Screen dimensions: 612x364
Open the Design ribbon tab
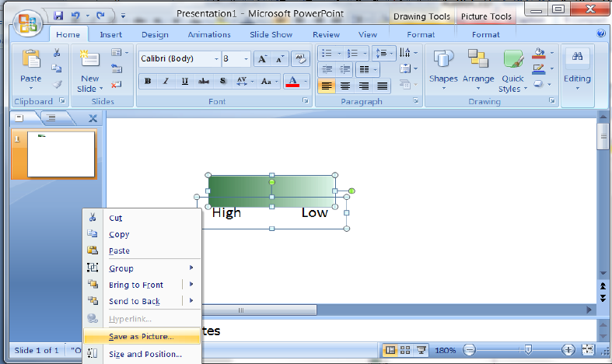pos(155,34)
